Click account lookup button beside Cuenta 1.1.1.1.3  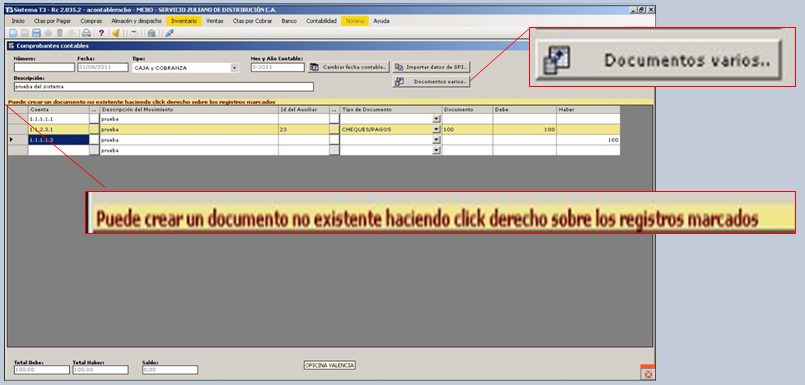(94, 140)
